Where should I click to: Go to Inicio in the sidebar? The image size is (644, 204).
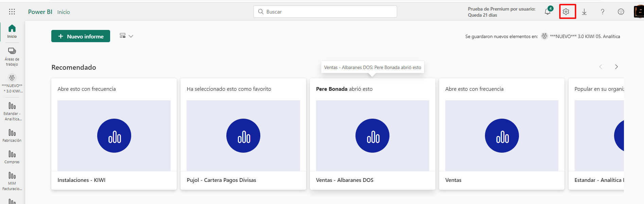tap(12, 31)
